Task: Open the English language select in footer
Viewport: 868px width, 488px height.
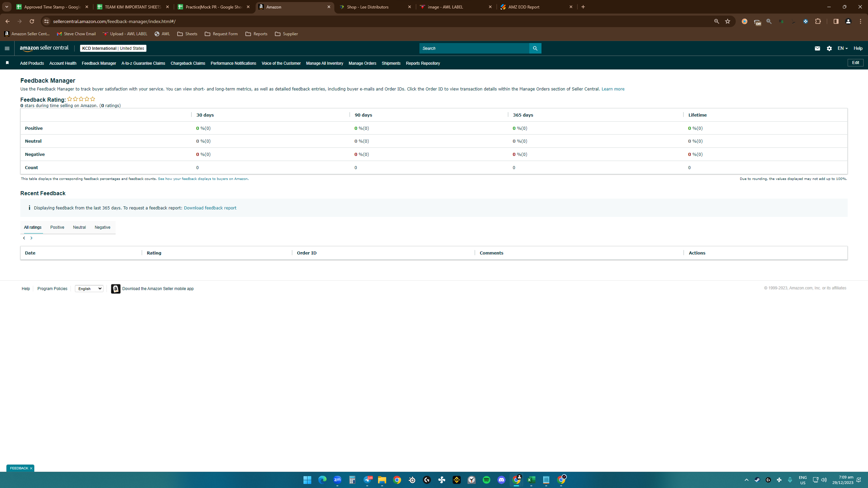Action: 89,289
